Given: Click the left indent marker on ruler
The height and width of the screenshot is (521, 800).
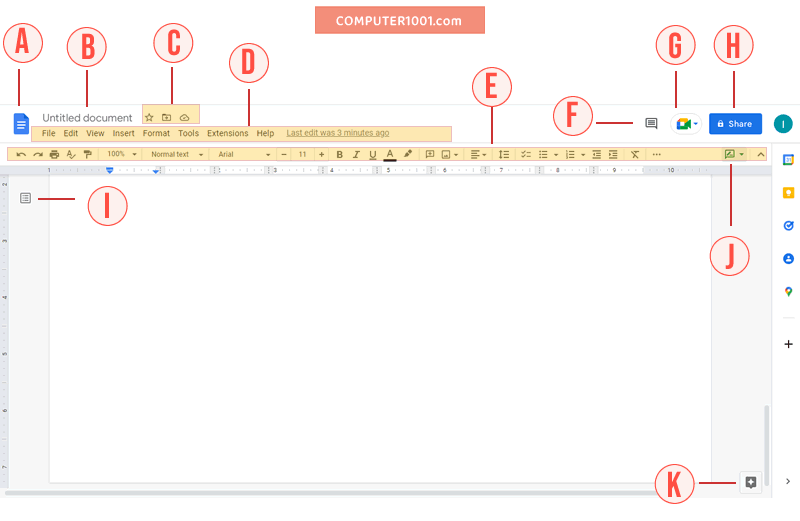Looking at the screenshot, I should [x=109, y=171].
